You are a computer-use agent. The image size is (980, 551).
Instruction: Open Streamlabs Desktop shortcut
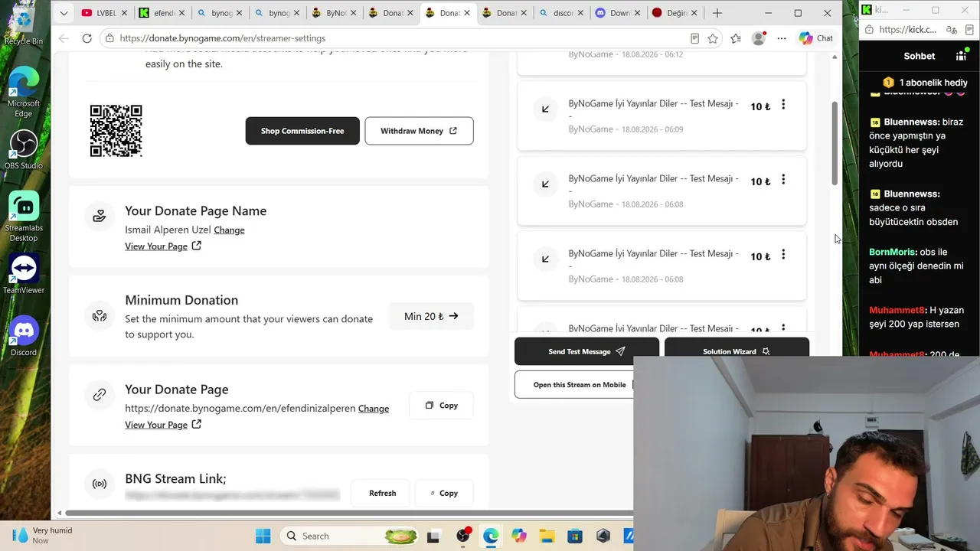[x=24, y=217]
